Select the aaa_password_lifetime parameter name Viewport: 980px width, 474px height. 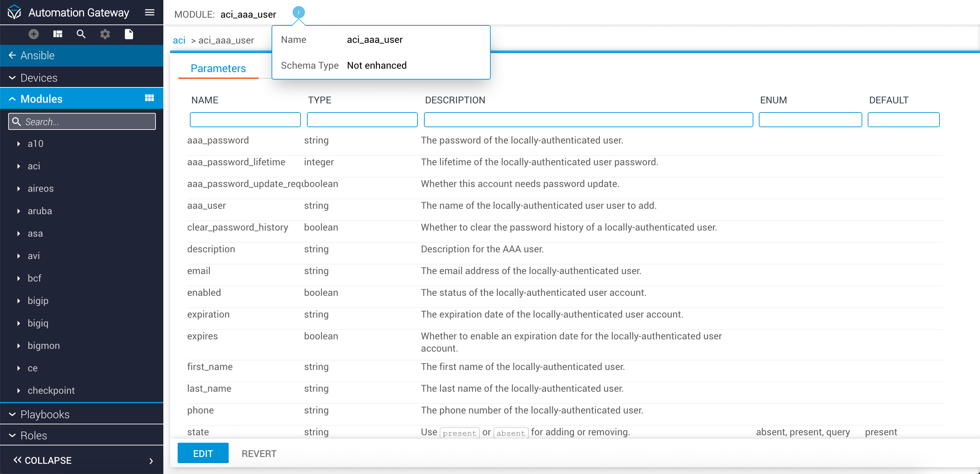236,162
